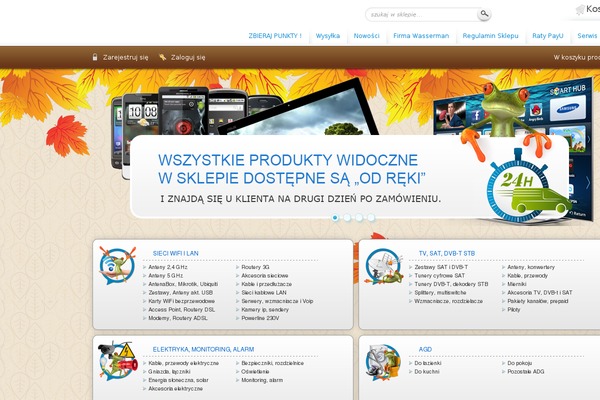Open the TV, SAT, DVB-T STB category icon
This screenshot has width=600, height=400.
point(383,266)
